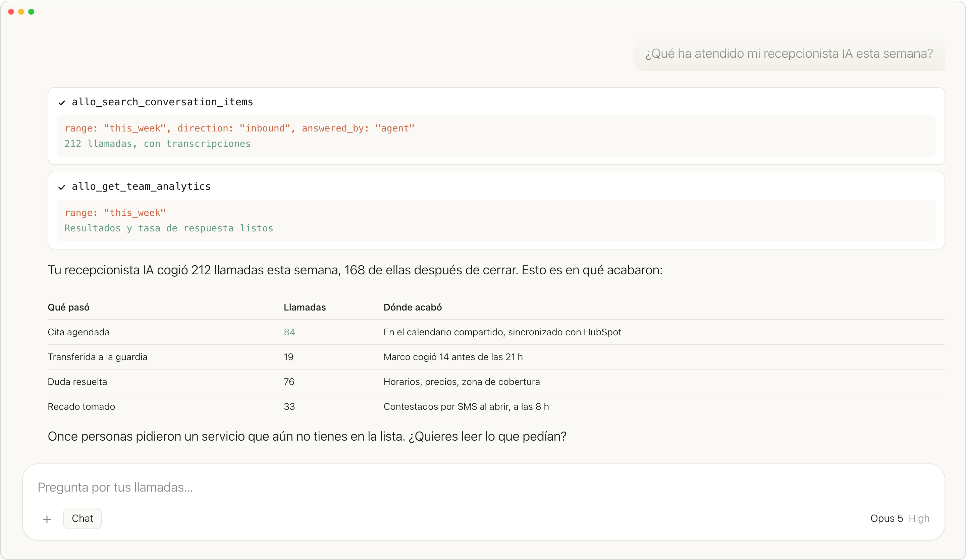This screenshot has width=966, height=560.
Task: Select the 'Transferida a la guardia' row
Action: 496,357
